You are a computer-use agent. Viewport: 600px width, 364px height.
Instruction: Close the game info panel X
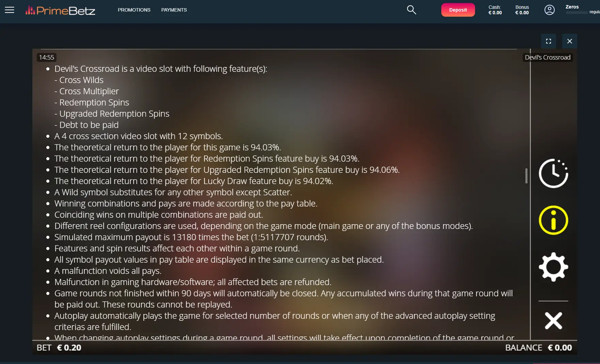click(553, 320)
